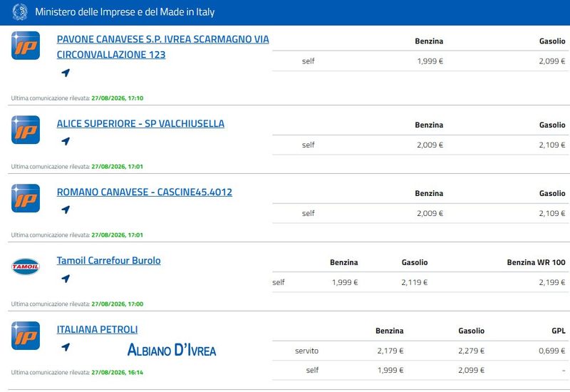Click self label in Tamoil row

[x=279, y=282]
